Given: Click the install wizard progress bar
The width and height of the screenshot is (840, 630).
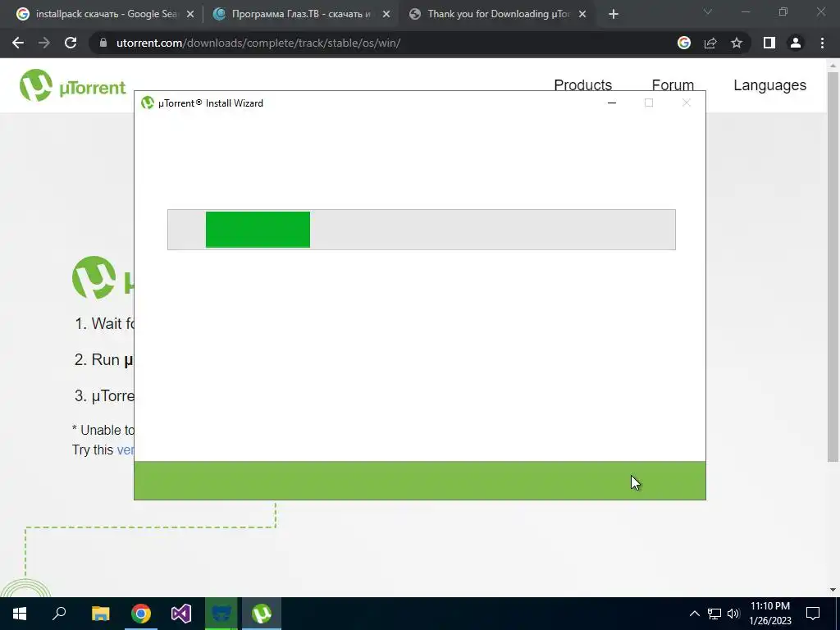Looking at the screenshot, I should click(422, 230).
